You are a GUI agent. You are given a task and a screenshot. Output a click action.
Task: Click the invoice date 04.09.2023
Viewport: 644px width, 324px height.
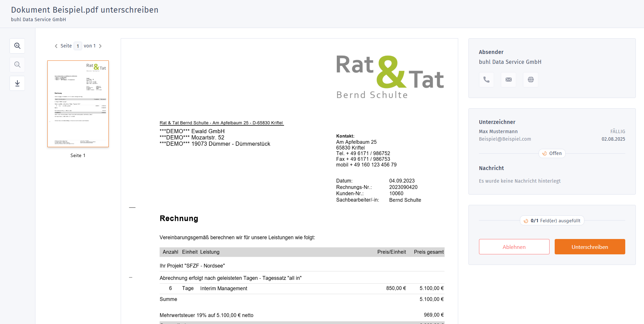402,181
